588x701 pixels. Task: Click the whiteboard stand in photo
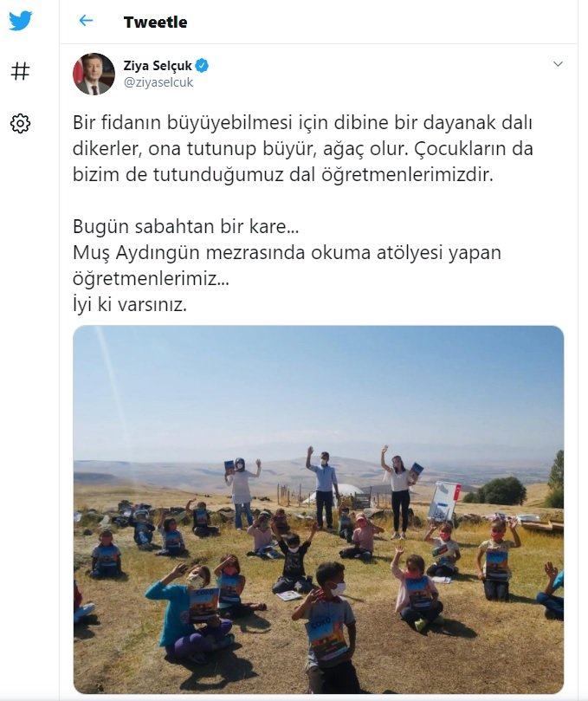click(443, 502)
